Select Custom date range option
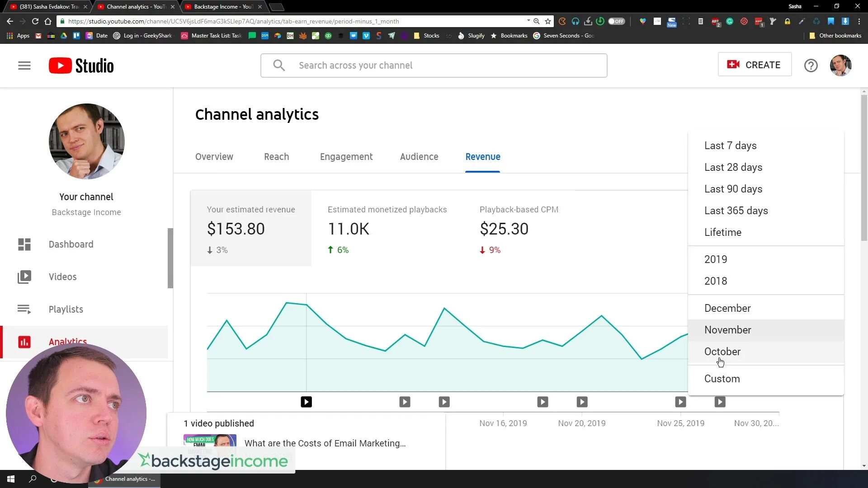868x488 pixels. coord(722,379)
